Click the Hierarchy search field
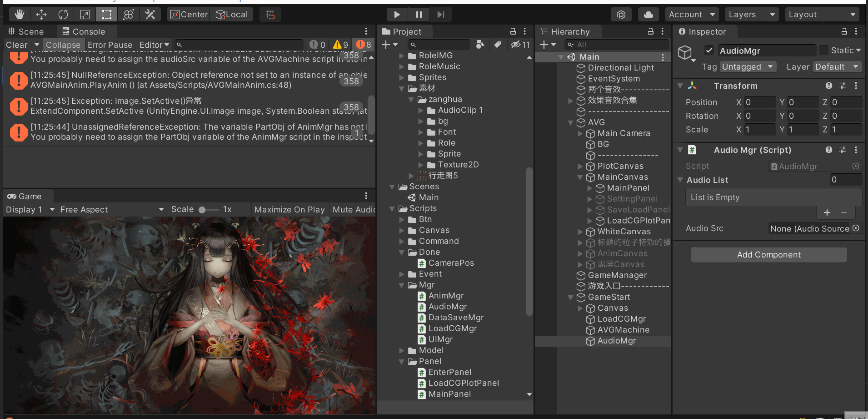The height and width of the screenshot is (419, 868). click(617, 45)
